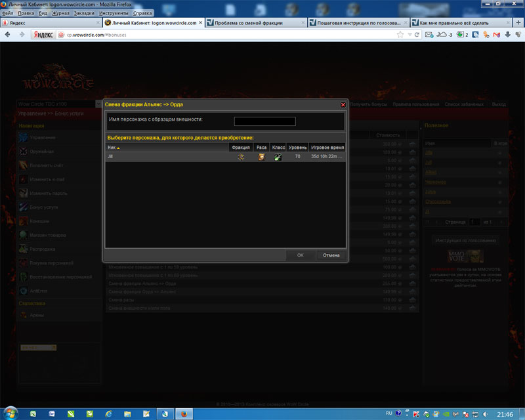Close the faction change dialog with red X
The width and height of the screenshot is (525, 420).
click(343, 105)
